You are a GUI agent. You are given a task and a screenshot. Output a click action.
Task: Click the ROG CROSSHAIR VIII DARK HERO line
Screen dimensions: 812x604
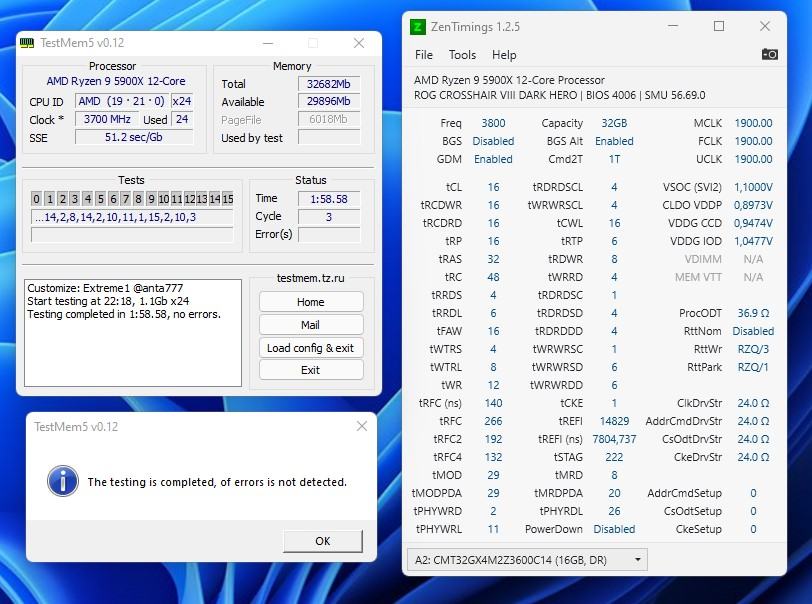pyautogui.click(x=559, y=95)
